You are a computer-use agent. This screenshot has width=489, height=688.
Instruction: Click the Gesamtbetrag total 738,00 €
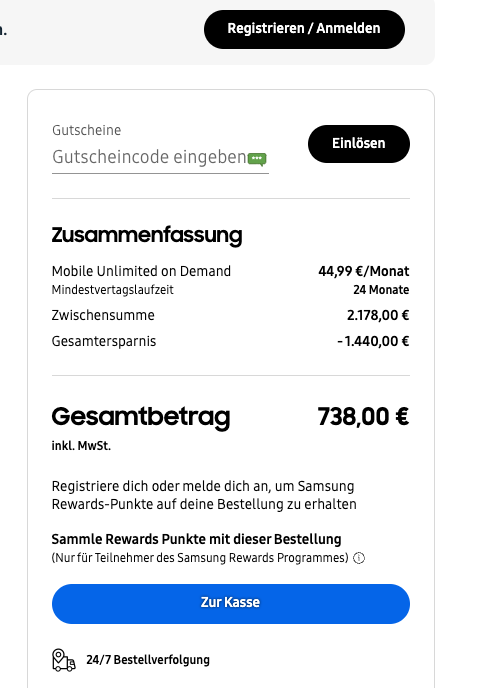(x=363, y=416)
